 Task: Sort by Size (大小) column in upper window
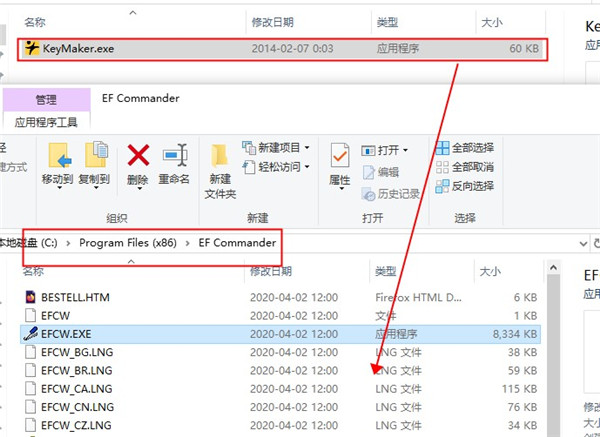coord(492,22)
